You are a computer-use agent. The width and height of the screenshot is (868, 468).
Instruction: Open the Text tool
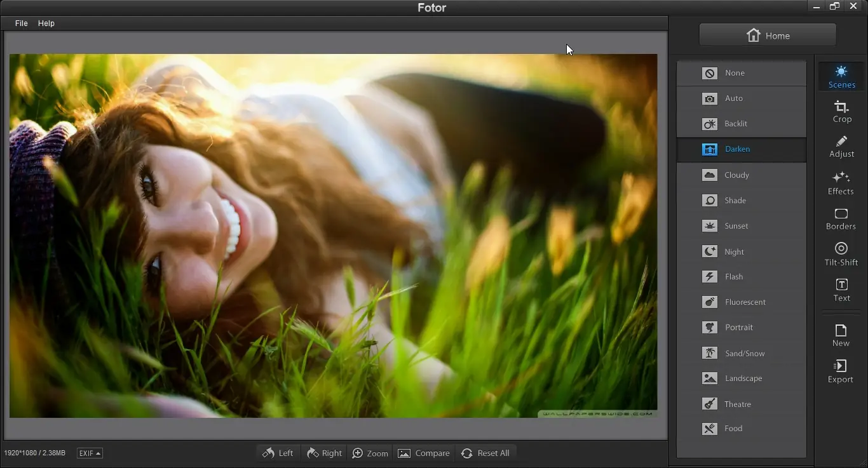point(841,290)
